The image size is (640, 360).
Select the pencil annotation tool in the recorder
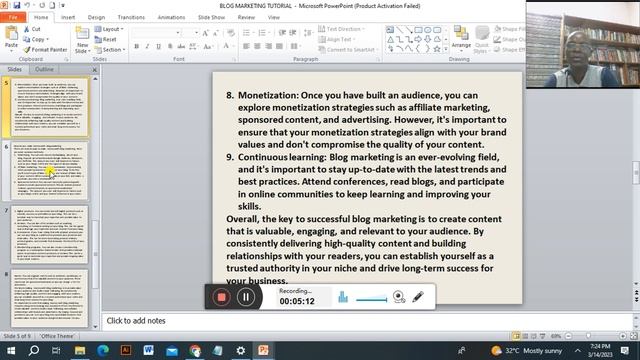(418, 297)
